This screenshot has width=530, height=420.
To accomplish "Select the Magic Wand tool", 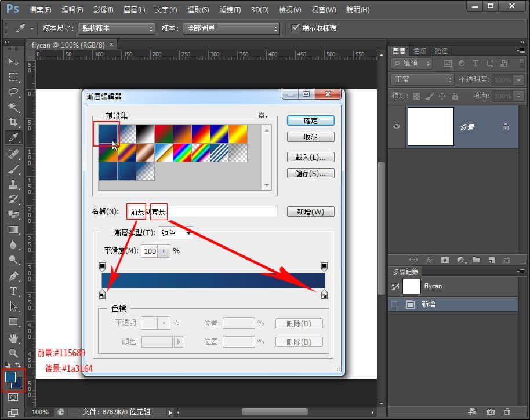I will tap(13, 107).
